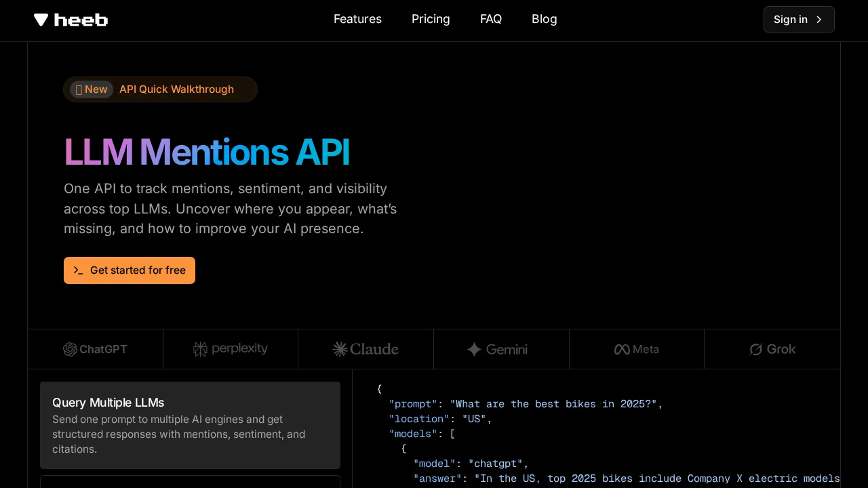Click the Sign in button

point(799,20)
